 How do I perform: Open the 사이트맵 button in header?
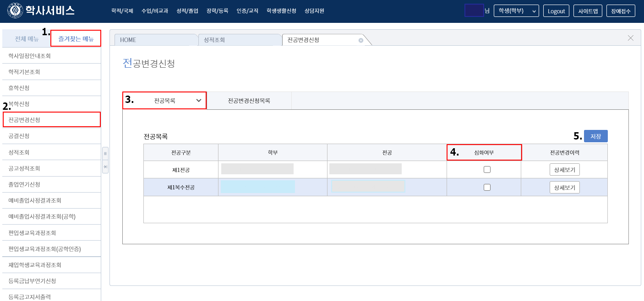click(588, 11)
